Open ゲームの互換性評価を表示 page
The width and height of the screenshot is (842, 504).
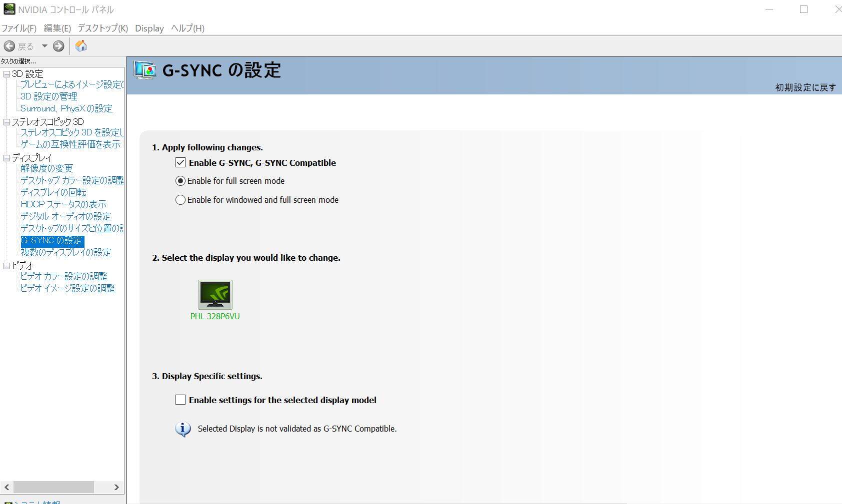(70, 144)
